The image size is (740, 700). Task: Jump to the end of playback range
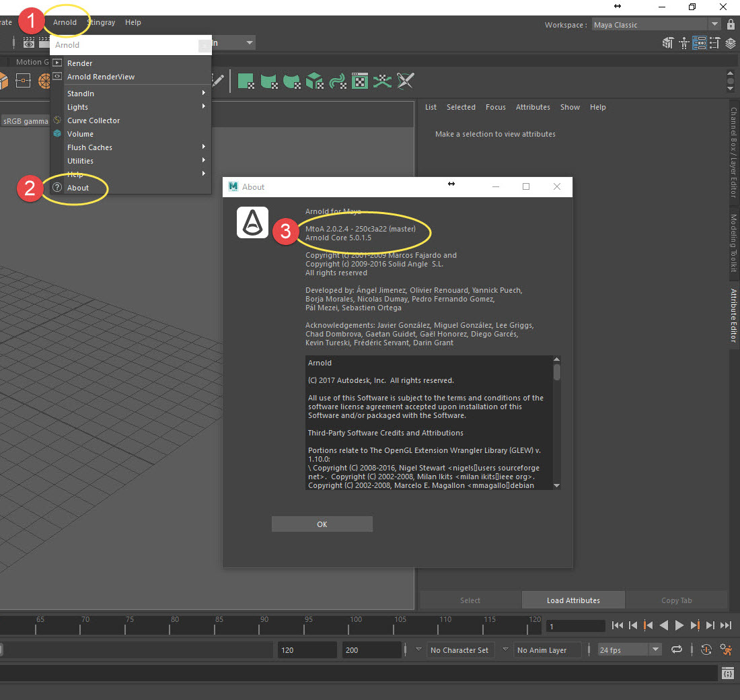726,626
